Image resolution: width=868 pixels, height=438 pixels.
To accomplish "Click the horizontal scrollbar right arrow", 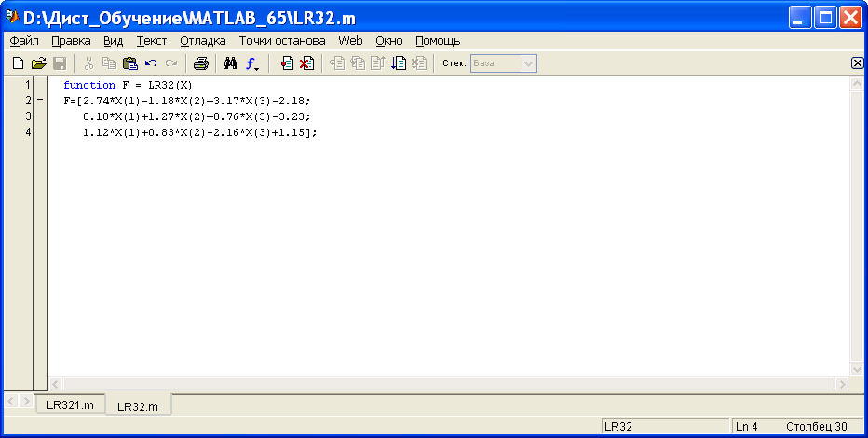I will 842,384.
